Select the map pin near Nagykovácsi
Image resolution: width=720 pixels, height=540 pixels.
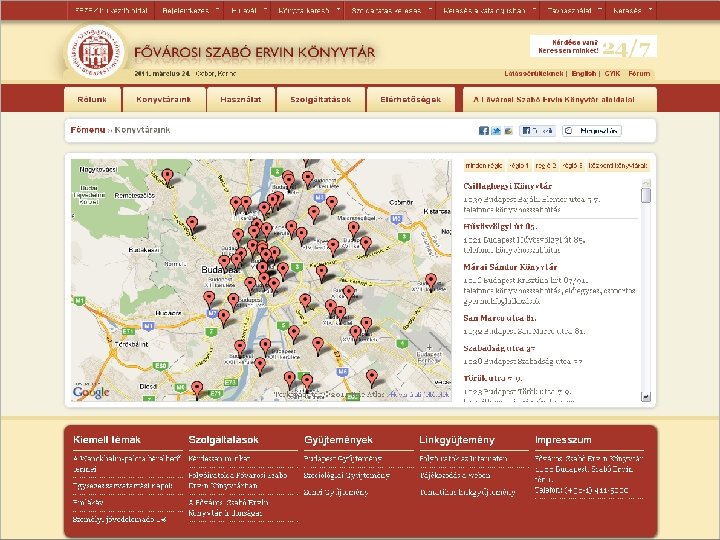[x=168, y=177]
